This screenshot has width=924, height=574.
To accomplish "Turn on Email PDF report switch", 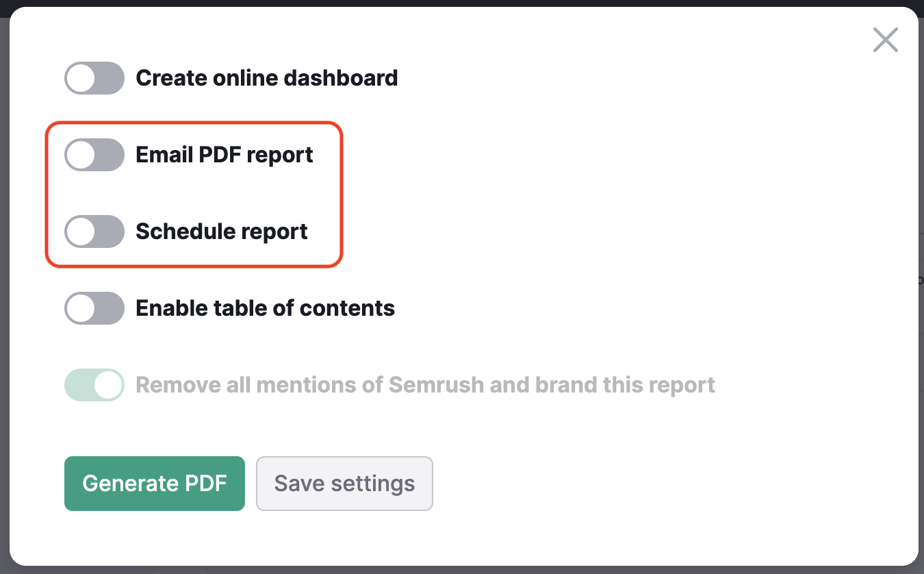I will [94, 155].
